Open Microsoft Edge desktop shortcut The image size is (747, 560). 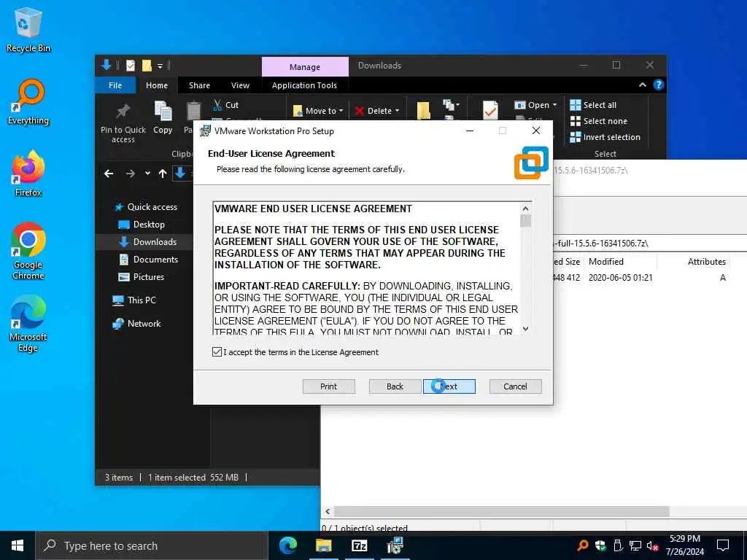pos(28,324)
